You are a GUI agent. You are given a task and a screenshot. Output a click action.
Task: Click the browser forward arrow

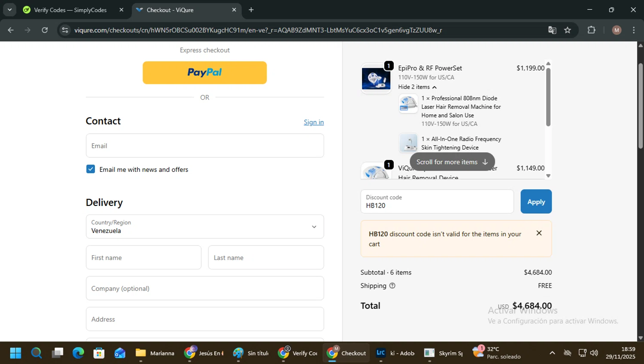coord(27,30)
